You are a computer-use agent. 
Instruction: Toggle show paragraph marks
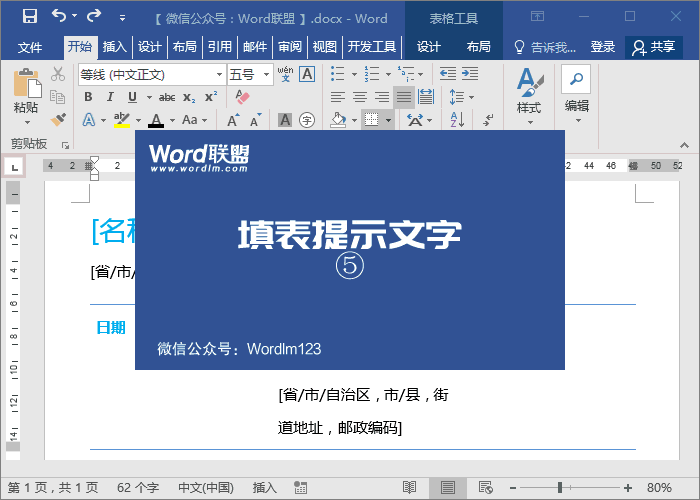pyautogui.click(x=488, y=120)
